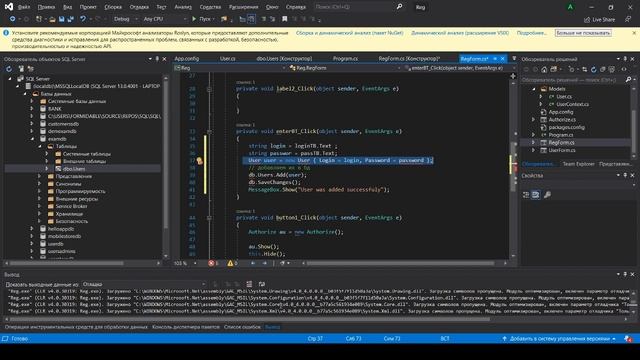Collapse the enterBT_Click method region
The width and height of the screenshot is (640, 360).
tap(209, 131)
